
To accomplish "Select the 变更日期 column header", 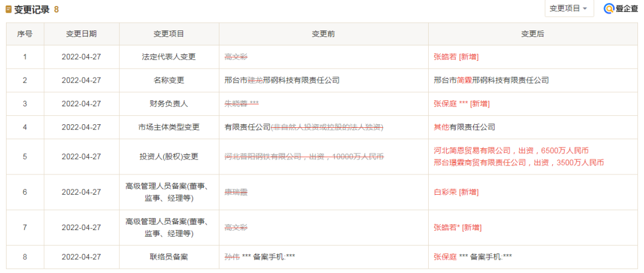I will [81, 34].
